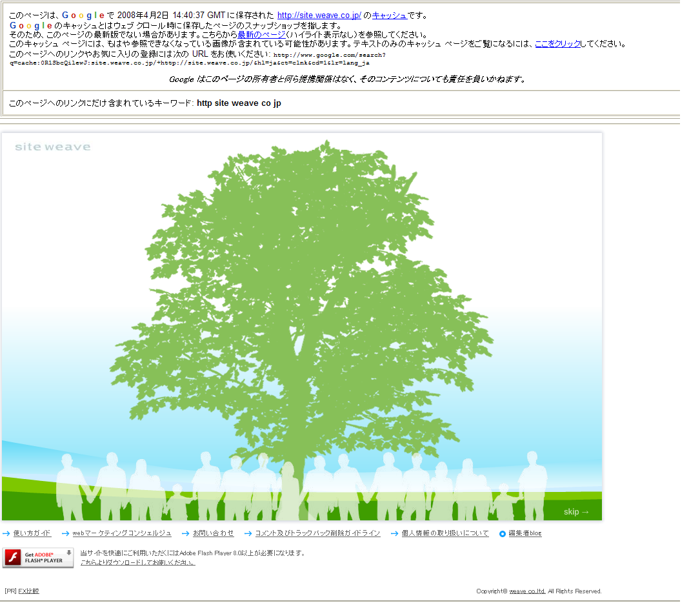Click the arrow icon before お問い合わせ

(x=186, y=533)
